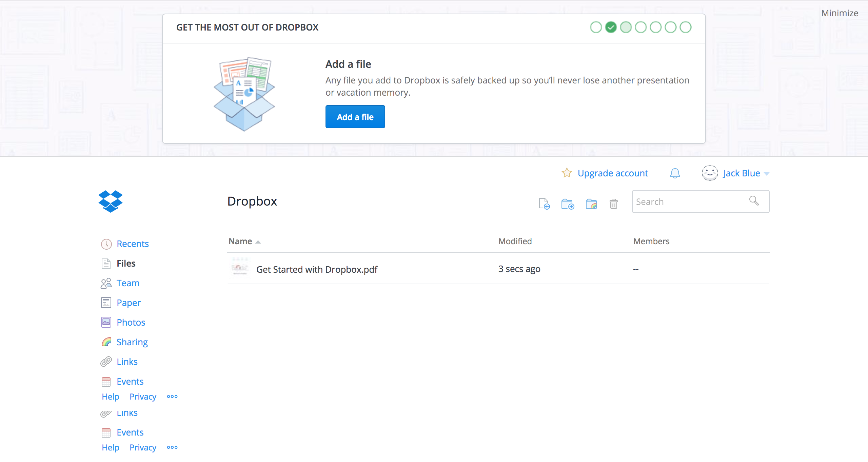Open the notifications bell
The height and width of the screenshot is (462, 868).
[x=675, y=173]
